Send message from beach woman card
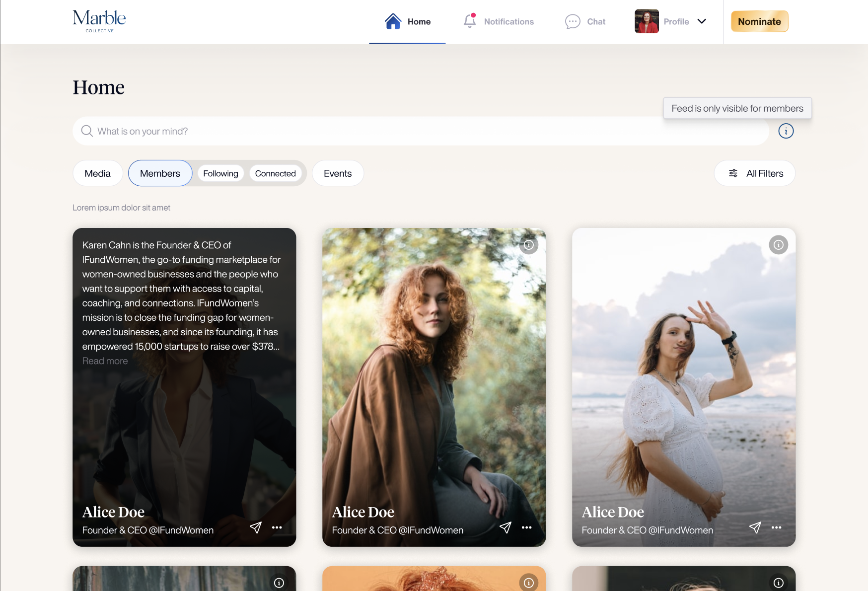This screenshot has width=868, height=591. pos(755,527)
